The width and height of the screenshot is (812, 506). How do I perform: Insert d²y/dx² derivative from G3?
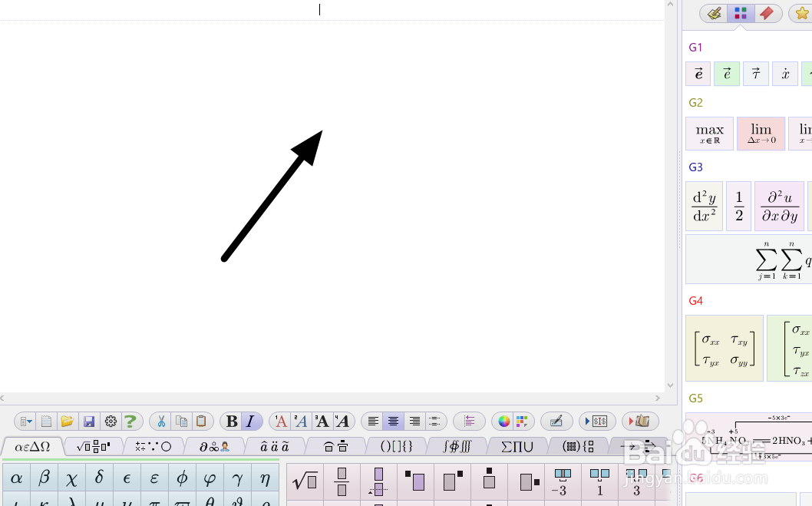[705, 206]
